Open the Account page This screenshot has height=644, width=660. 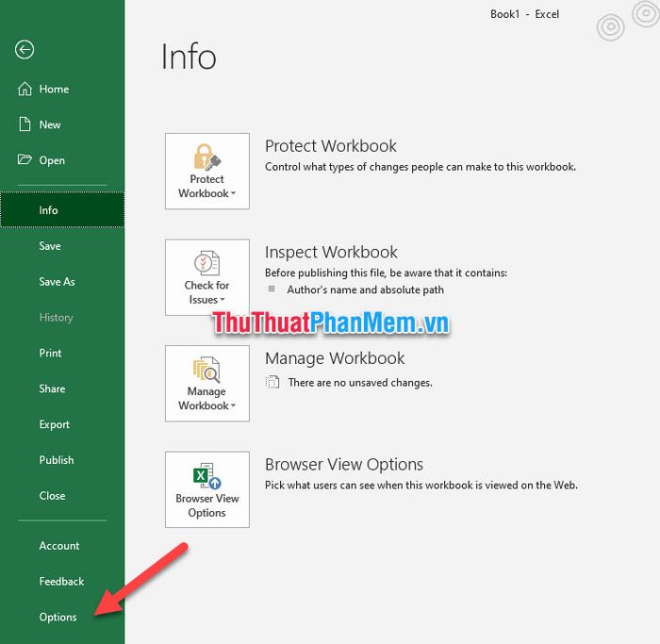tap(62, 546)
